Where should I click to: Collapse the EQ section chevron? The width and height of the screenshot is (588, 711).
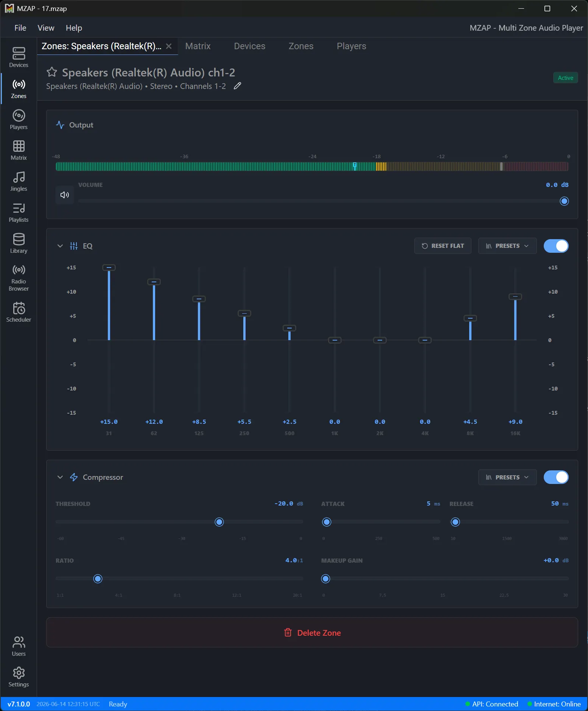pos(60,246)
